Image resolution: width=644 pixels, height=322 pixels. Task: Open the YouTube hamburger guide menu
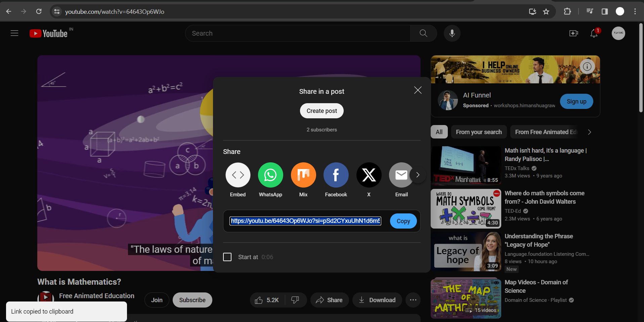click(x=14, y=33)
